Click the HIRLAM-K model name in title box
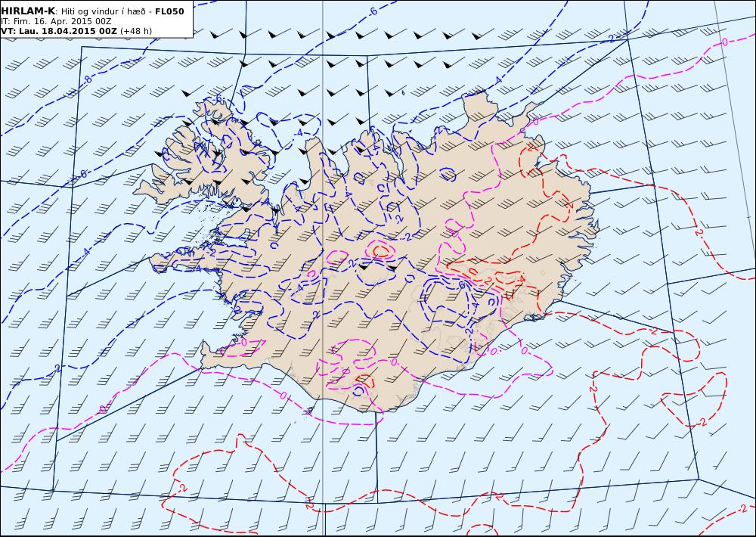 tap(28, 11)
